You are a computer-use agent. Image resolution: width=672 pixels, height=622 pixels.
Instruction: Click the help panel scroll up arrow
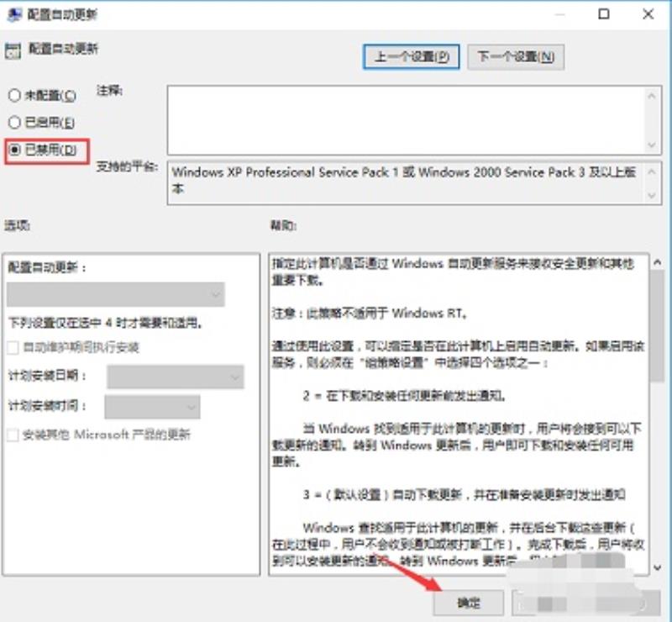pyautogui.click(x=657, y=262)
